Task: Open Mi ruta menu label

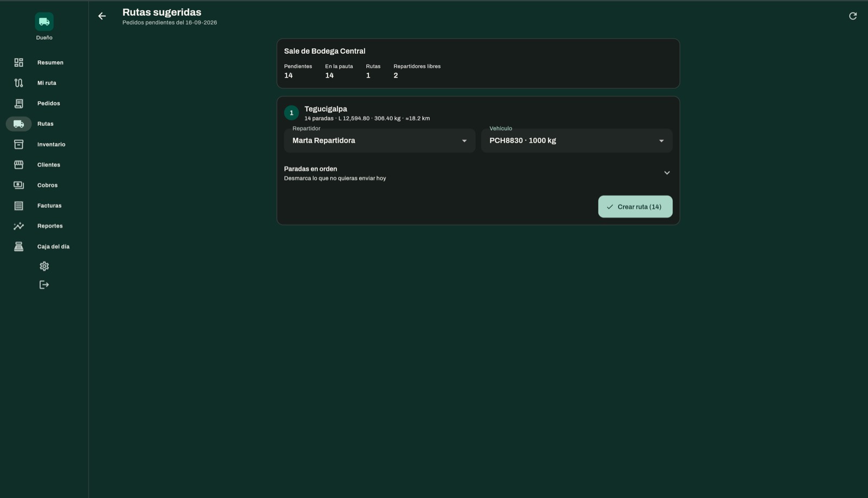Action: click(x=47, y=83)
